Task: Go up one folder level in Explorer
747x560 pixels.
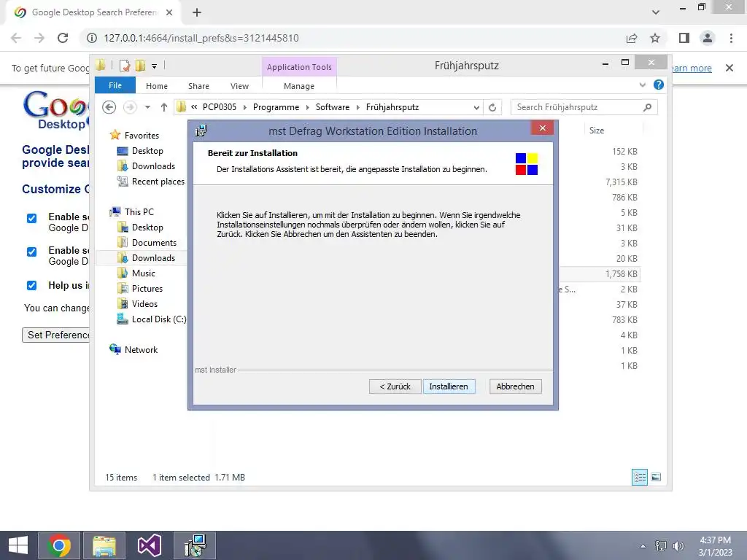Action: tap(164, 107)
